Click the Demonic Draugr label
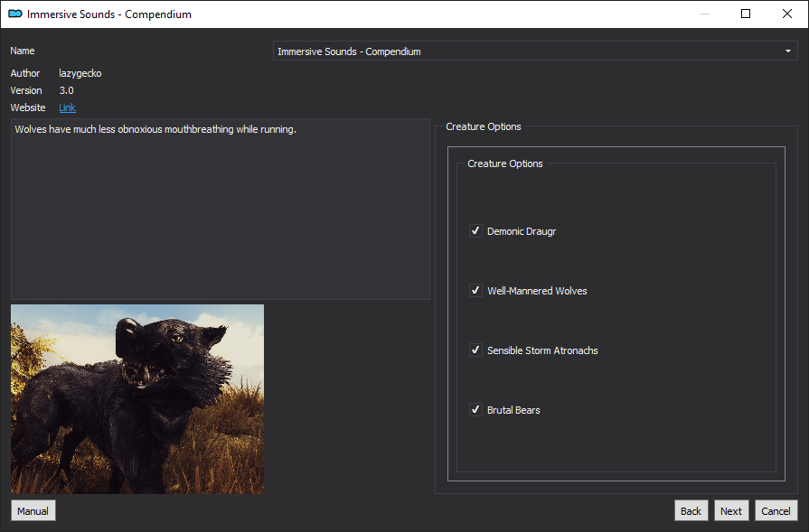 tap(522, 231)
